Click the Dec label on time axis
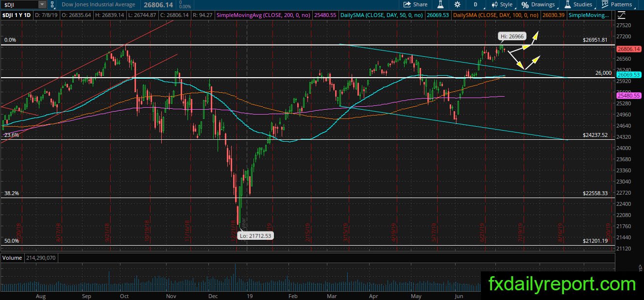 pos(213,295)
